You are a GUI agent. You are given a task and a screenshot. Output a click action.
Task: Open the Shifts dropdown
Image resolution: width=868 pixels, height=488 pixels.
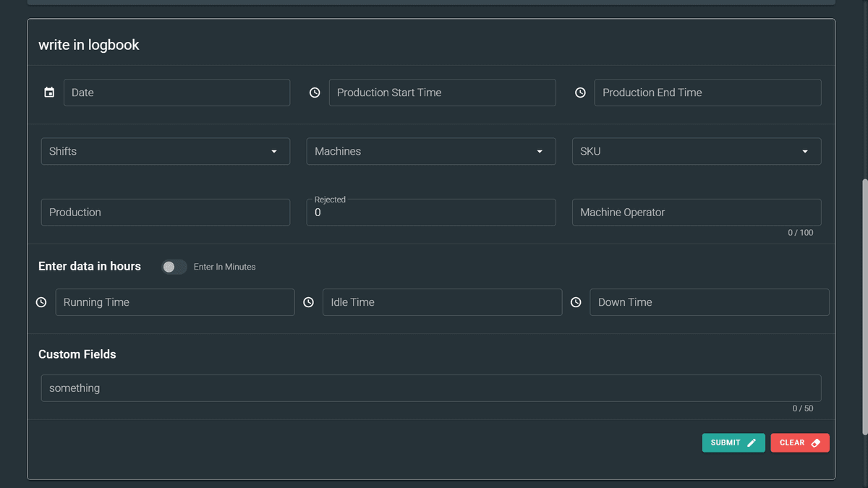coord(165,151)
